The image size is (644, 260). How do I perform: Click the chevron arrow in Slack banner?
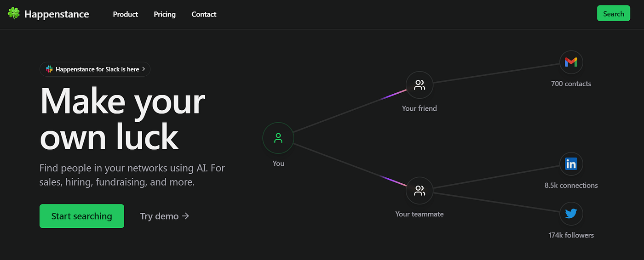pyautogui.click(x=144, y=69)
